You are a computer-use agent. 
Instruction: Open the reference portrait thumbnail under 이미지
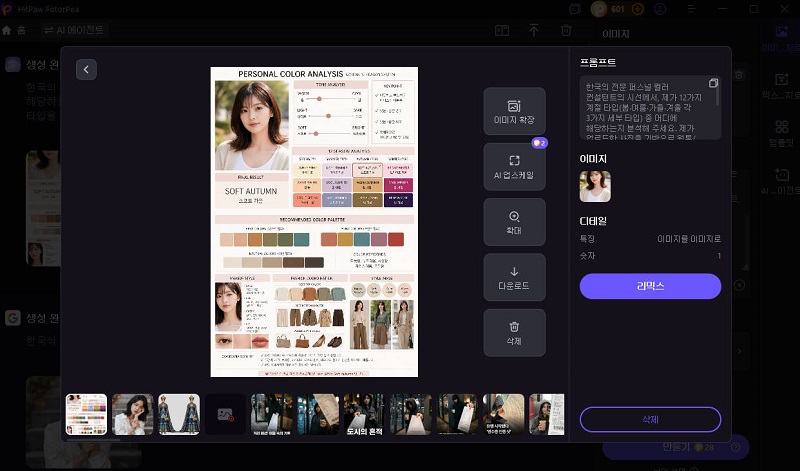point(595,187)
